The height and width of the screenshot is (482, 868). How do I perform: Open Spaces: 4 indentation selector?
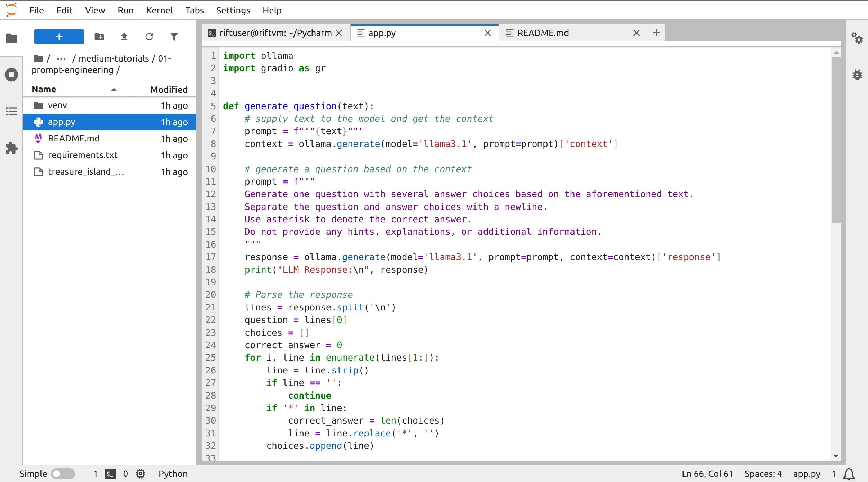click(763, 474)
